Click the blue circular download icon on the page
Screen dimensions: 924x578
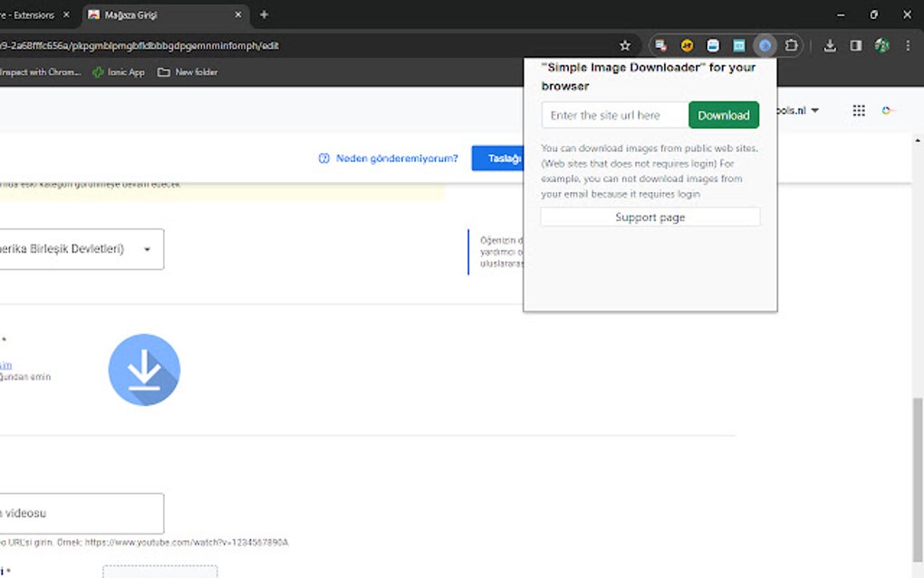(144, 370)
